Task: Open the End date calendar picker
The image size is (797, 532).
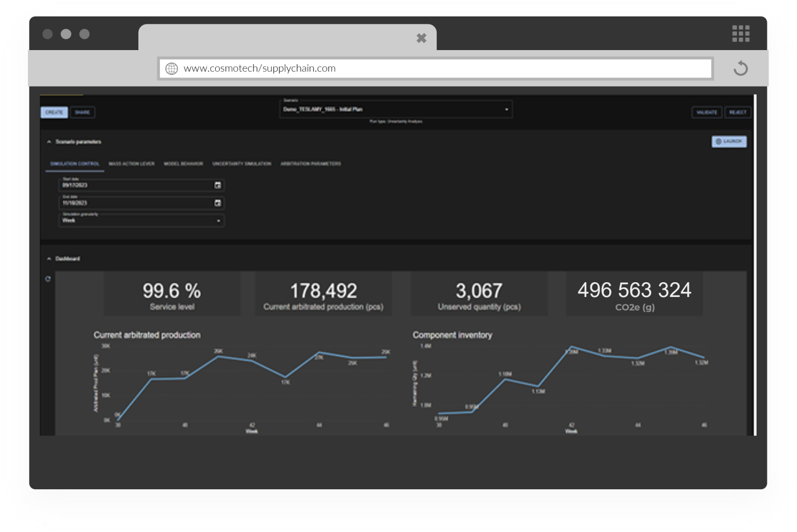Action: [x=217, y=203]
